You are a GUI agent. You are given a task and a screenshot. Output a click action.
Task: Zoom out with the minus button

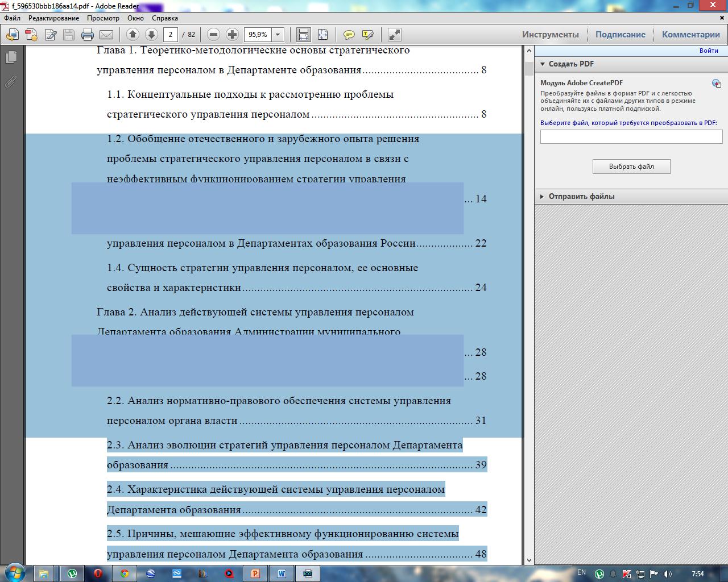pos(214,35)
